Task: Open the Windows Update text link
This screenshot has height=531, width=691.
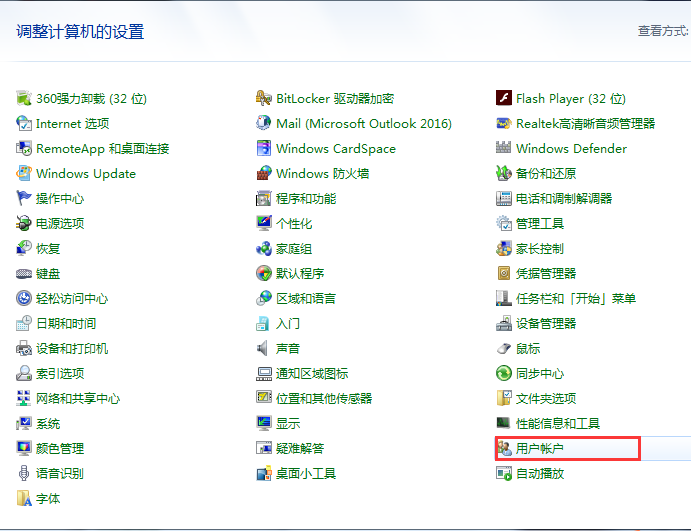Action: point(86,174)
